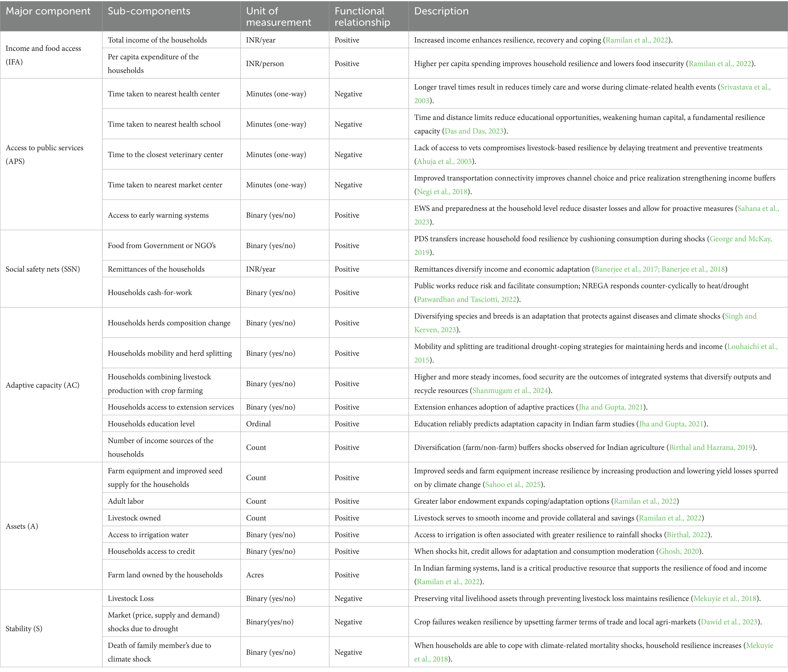Click the Dawid et al., 2023 citation
The image size is (788, 672).
pos(729,622)
